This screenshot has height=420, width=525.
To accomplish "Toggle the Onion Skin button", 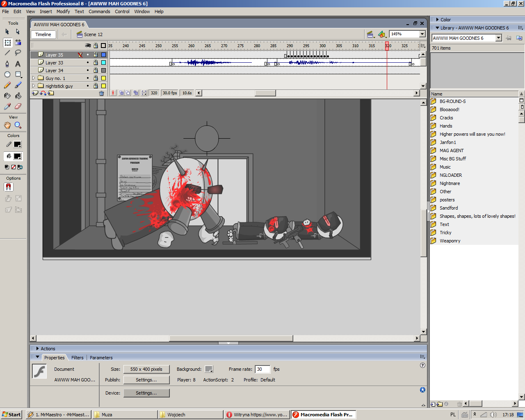I will coord(122,93).
